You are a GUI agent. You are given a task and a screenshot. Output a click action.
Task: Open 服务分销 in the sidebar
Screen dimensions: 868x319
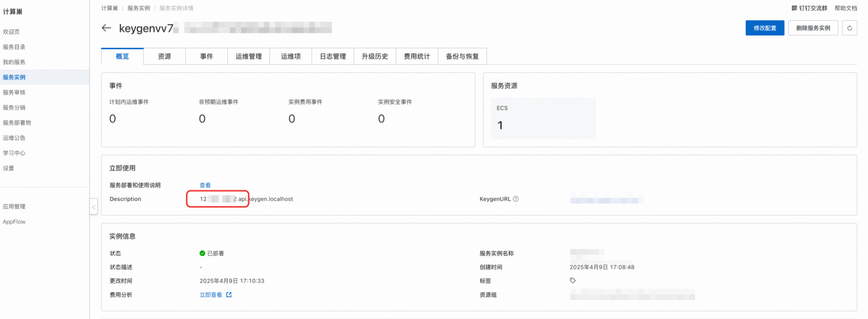click(14, 107)
